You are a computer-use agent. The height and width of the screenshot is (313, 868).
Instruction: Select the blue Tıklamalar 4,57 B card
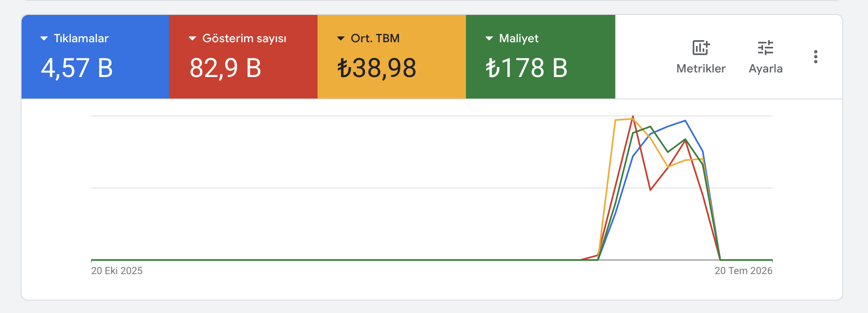click(95, 57)
